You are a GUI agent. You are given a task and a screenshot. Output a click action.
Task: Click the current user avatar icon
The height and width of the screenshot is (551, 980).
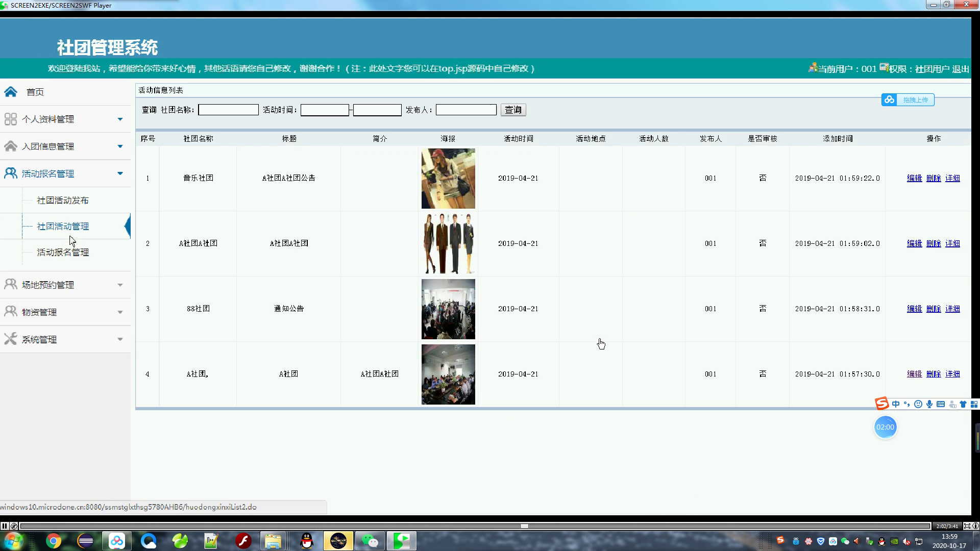pyautogui.click(x=813, y=67)
